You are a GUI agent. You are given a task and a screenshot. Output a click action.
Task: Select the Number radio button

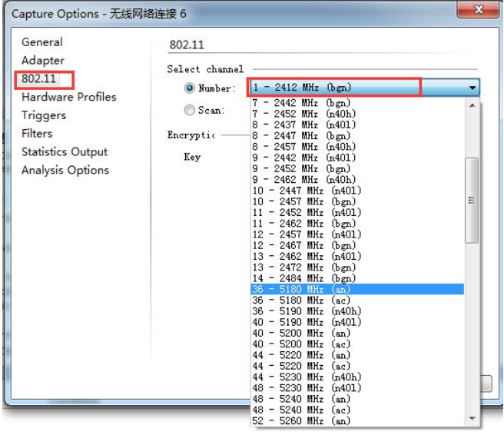click(189, 88)
